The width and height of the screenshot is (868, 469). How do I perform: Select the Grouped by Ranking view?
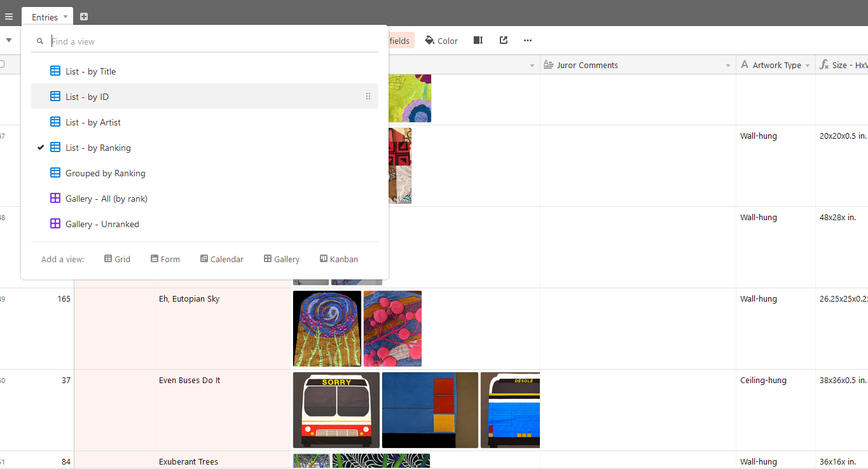pyautogui.click(x=105, y=173)
